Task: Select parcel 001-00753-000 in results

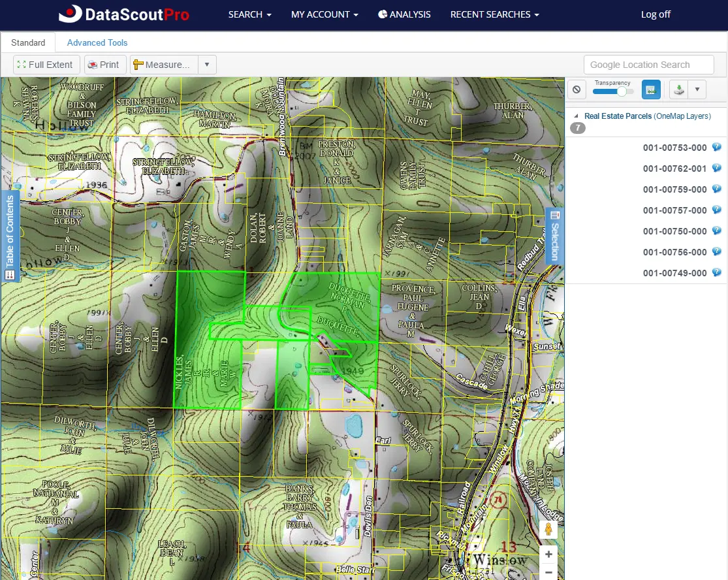Action: 674,148
